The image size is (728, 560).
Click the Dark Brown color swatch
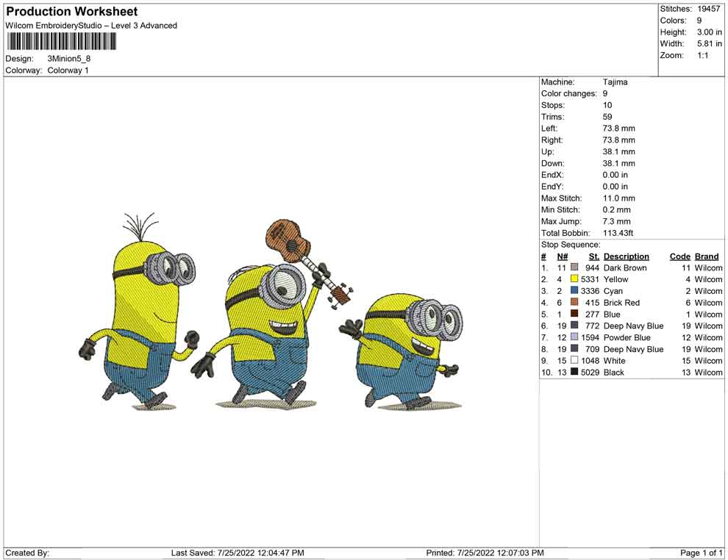pos(574,268)
